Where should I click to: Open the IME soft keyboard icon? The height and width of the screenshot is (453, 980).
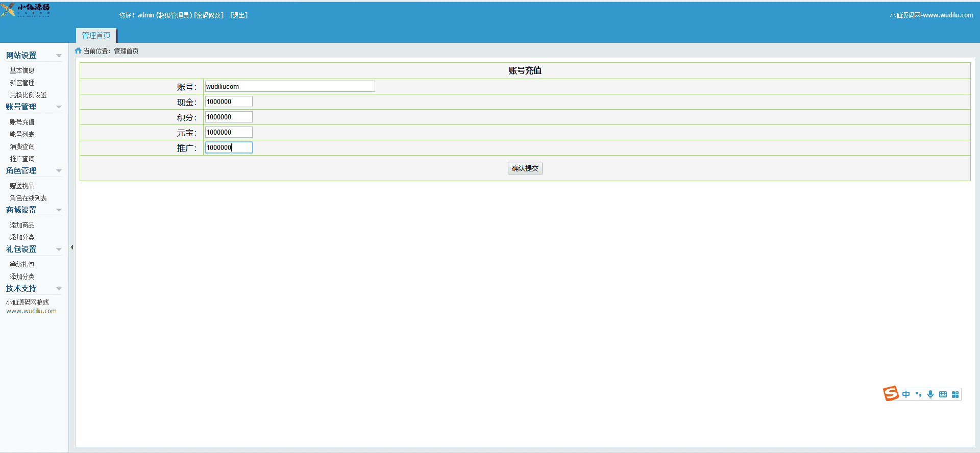pos(943,394)
